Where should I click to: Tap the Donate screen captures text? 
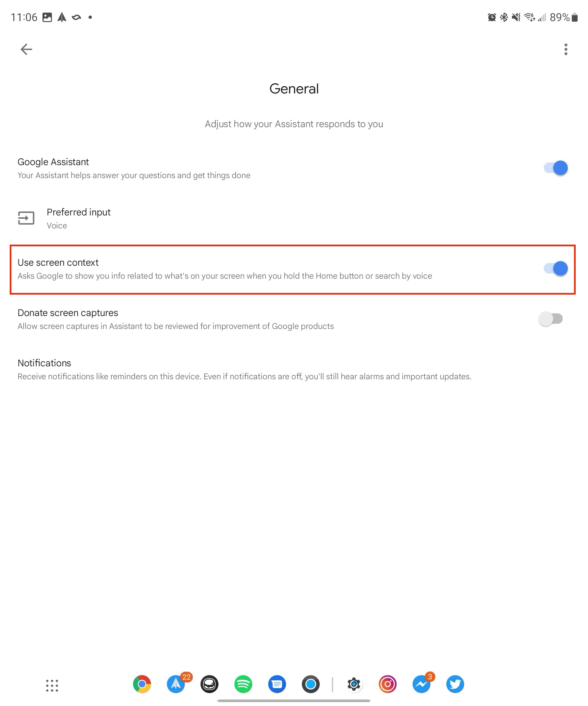coord(67,313)
